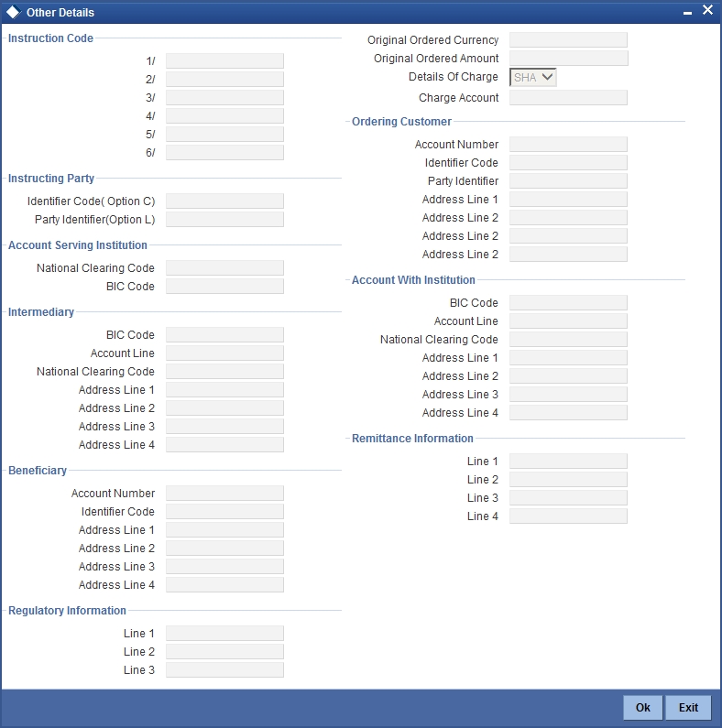Click the Regulatory Information section heading
Screen dimensions: 722x728
(68, 611)
